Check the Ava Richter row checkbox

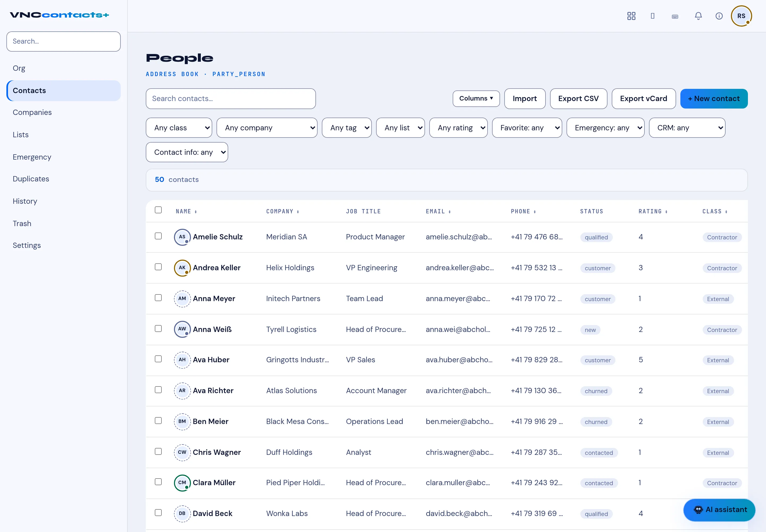[158, 390]
